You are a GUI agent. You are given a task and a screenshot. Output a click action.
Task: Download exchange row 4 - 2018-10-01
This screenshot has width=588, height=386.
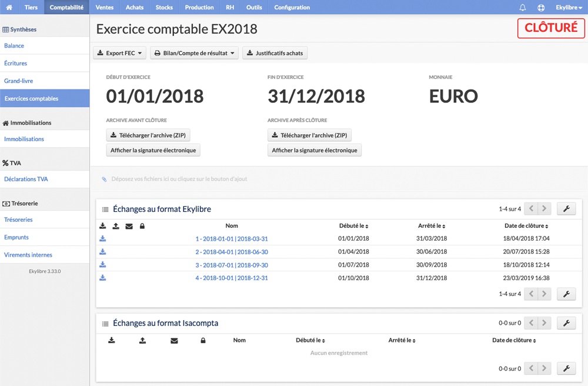tap(103, 278)
